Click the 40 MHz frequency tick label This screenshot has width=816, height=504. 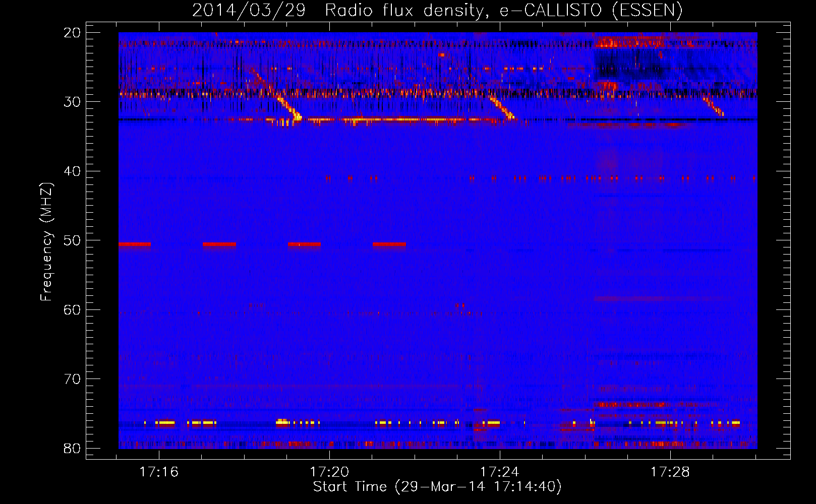coord(73,171)
